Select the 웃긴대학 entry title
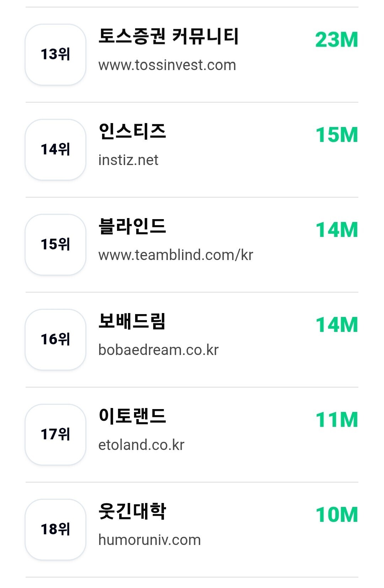This screenshot has height=588, width=384. point(132,511)
